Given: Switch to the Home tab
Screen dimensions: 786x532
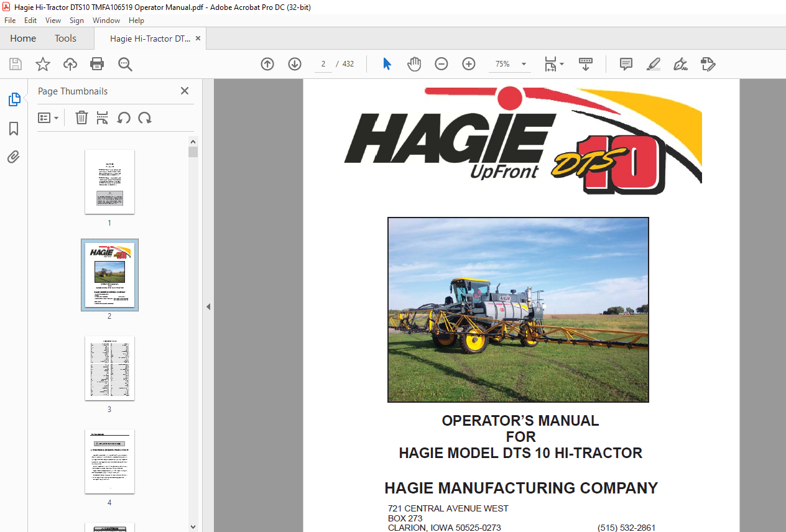Looking at the screenshot, I should 23,39.
